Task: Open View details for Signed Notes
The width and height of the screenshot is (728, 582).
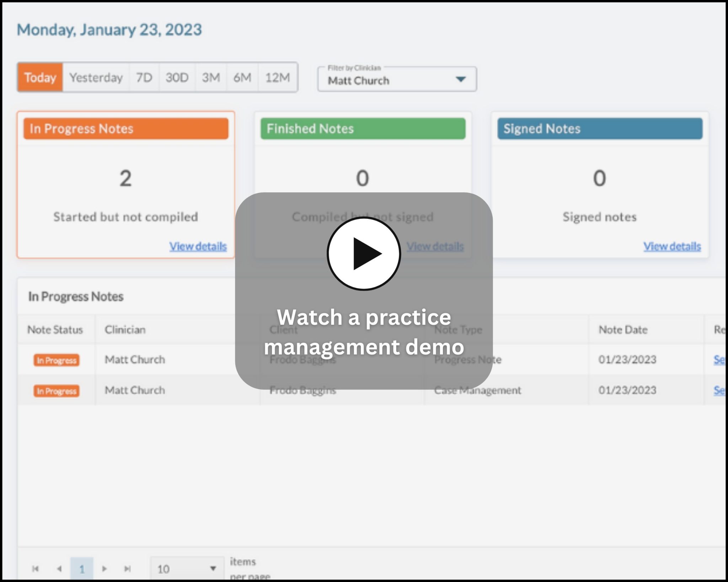Action: coord(672,246)
